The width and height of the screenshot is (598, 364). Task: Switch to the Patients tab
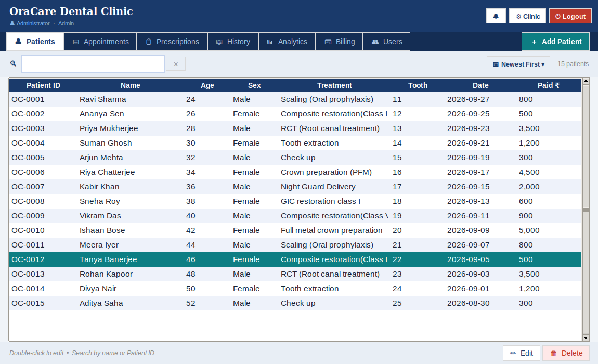(35, 42)
